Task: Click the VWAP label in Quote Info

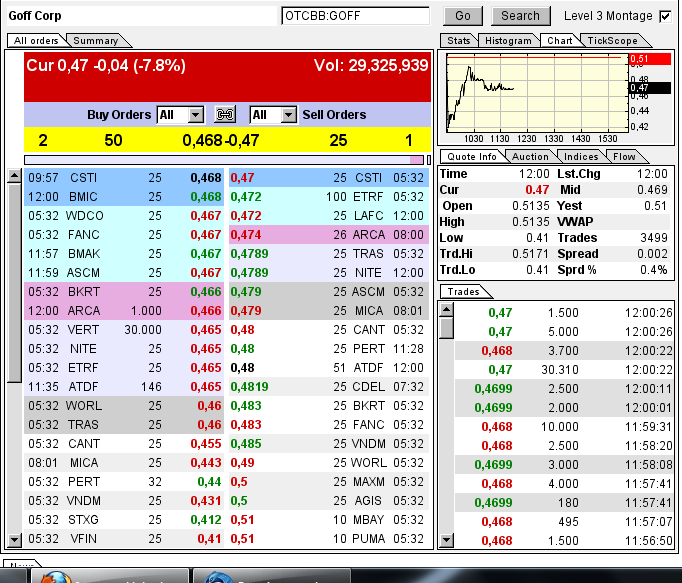Action: coord(575,222)
